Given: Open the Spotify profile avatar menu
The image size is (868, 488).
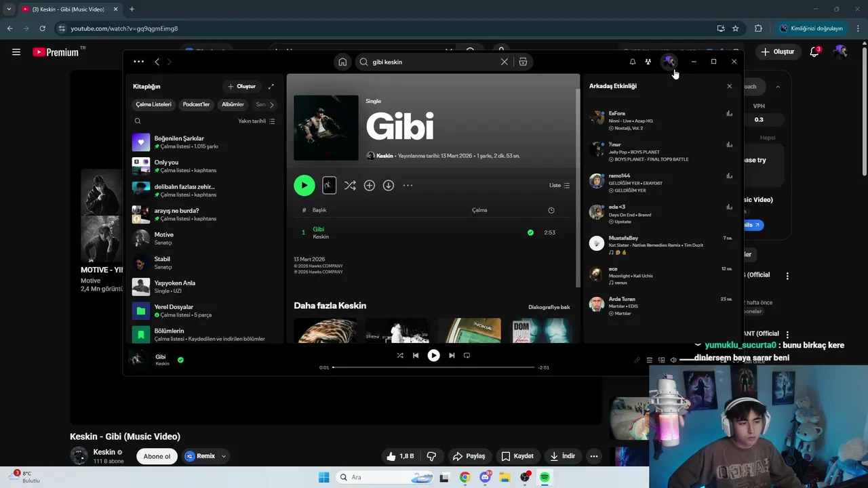Looking at the screenshot, I should coord(669,62).
